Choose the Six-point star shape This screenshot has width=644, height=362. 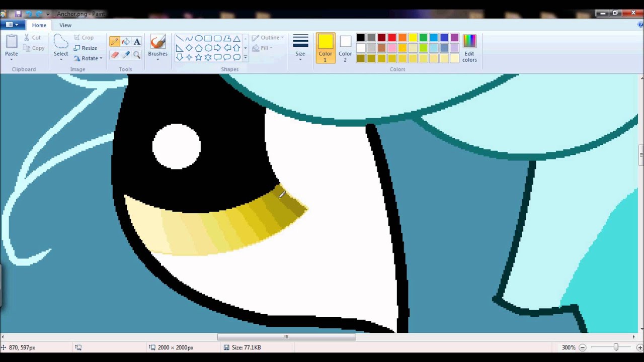coord(208,57)
